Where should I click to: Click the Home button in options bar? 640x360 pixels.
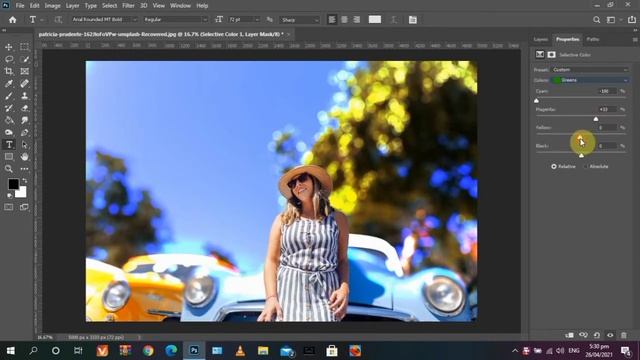[13, 20]
